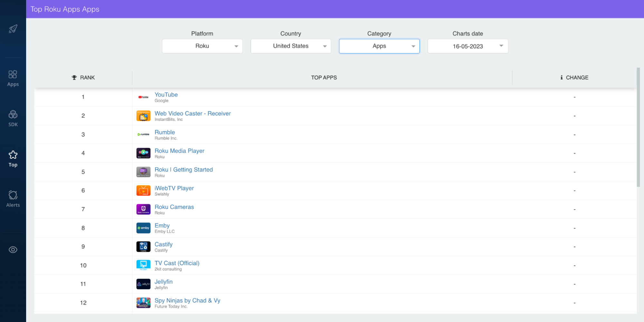Click the InstantBits, Inc publisher text
Screen dimensions: 644x322
point(168,120)
